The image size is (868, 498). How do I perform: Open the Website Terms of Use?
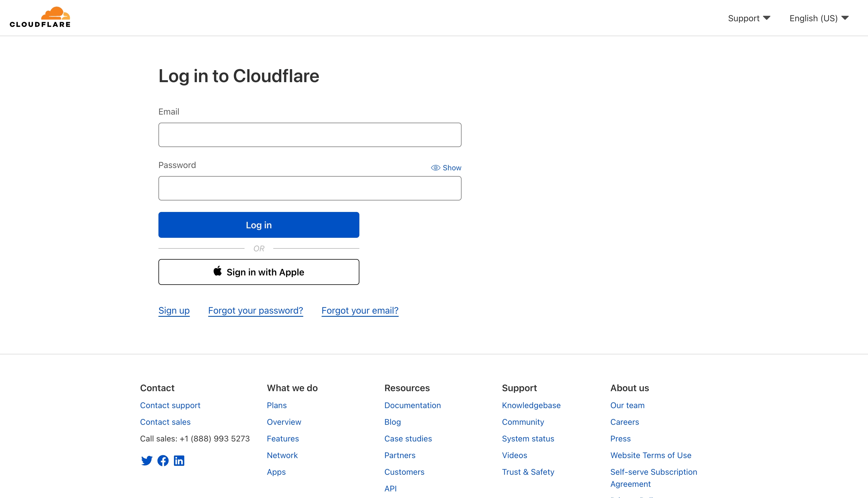tap(651, 455)
